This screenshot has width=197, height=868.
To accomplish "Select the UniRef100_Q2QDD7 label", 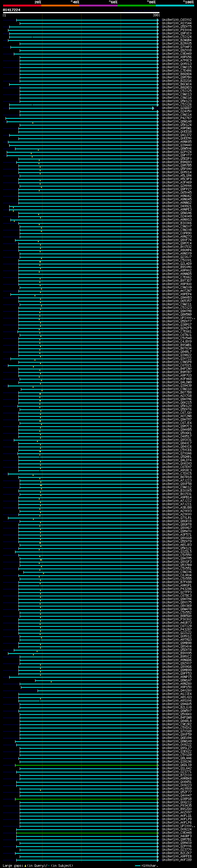I will click(x=176, y=108).
